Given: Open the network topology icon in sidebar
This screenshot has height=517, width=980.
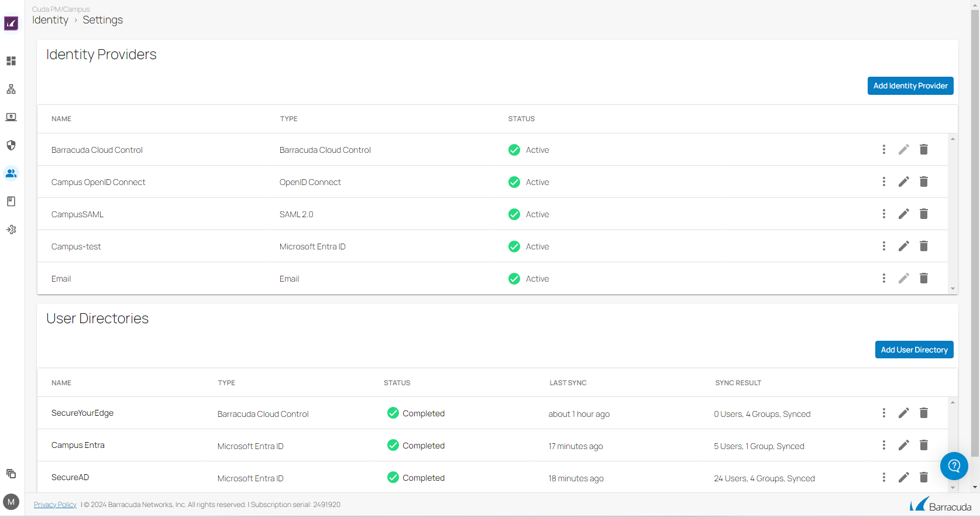Looking at the screenshot, I should (11, 89).
